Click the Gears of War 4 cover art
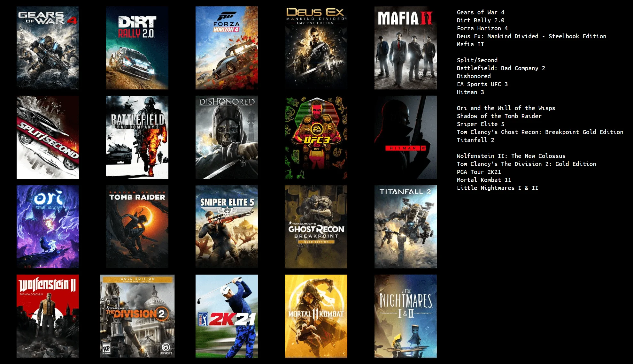 (48, 48)
